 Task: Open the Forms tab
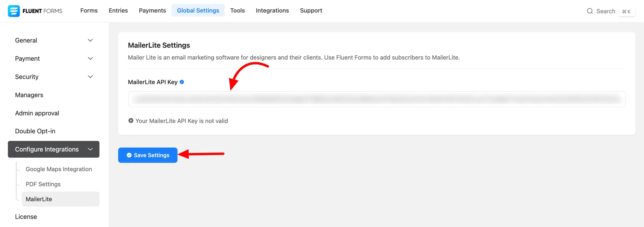[x=89, y=11]
